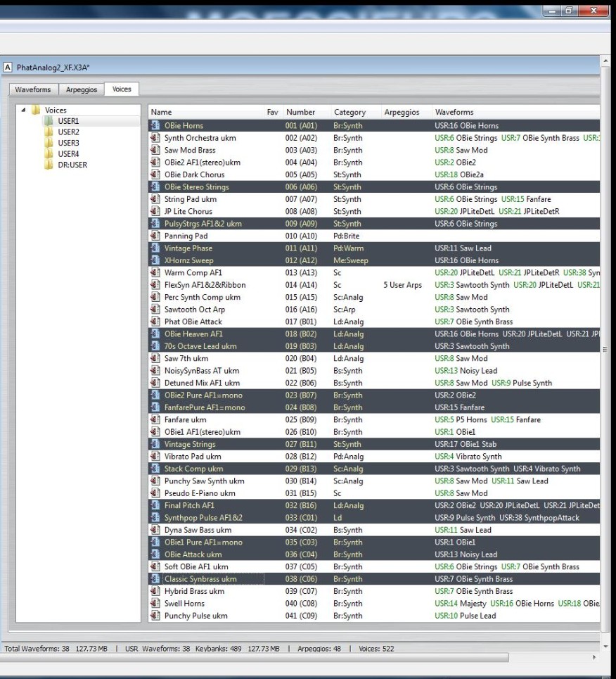Collapse the Voices tree root node
Screen dimensions: 616x679
(x=23, y=110)
